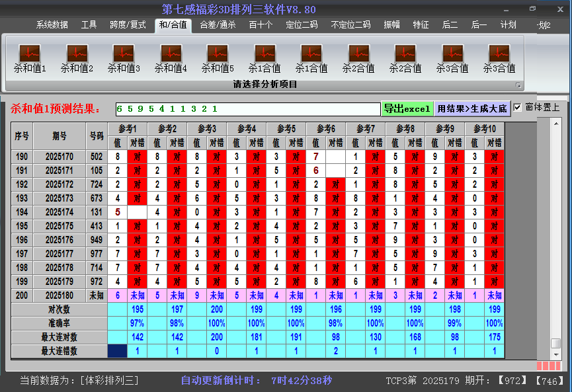The width and height of the screenshot is (572, 392).
Task: Click the 准确率 row label
Action: [x=59, y=323]
